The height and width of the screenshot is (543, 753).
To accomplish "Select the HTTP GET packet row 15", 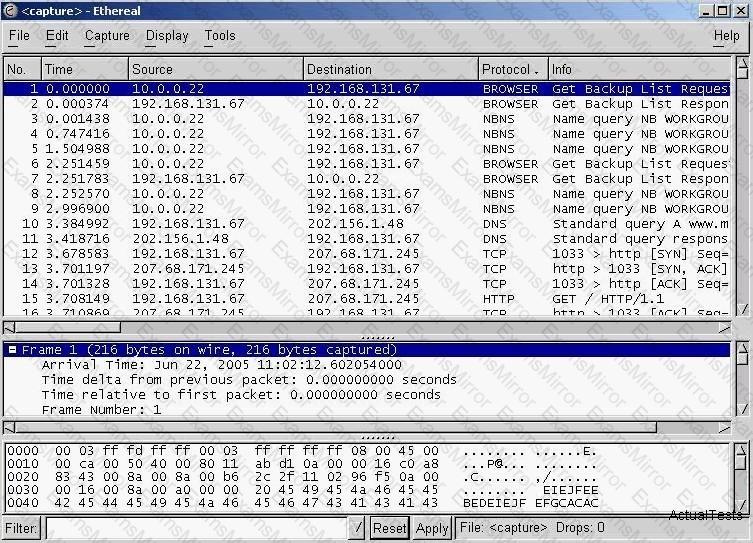I will pyautogui.click(x=300, y=299).
